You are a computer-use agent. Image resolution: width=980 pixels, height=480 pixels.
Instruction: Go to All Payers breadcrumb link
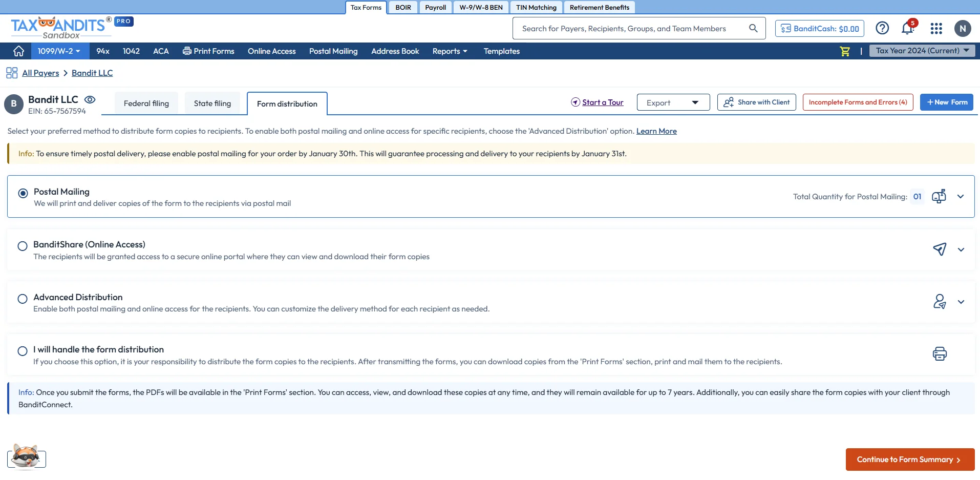tap(40, 73)
